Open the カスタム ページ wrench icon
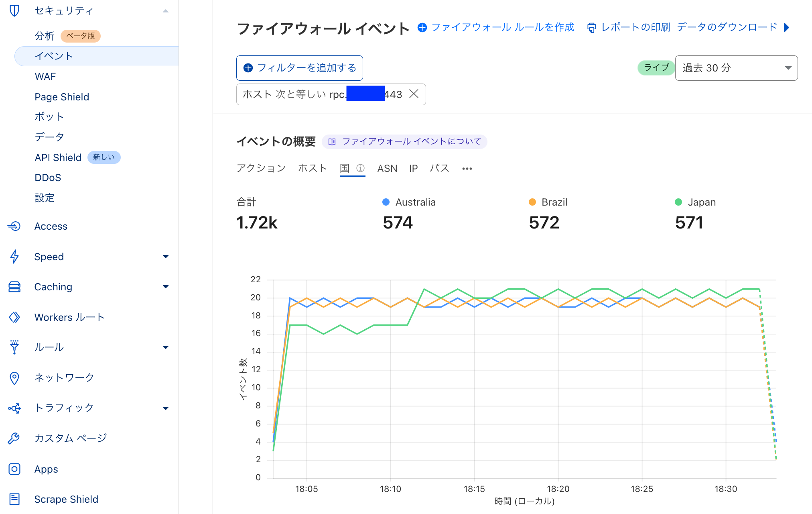The width and height of the screenshot is (812, 514). click(14, 438)
